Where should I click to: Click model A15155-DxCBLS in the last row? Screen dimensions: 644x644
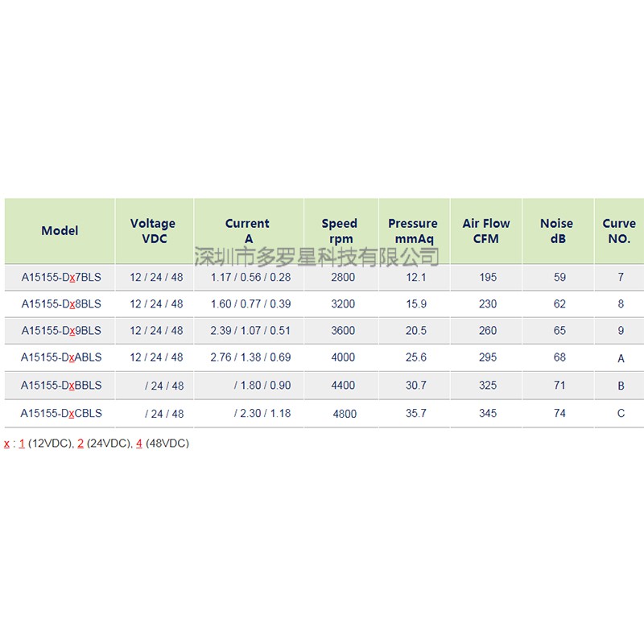(x=61, y=413)
